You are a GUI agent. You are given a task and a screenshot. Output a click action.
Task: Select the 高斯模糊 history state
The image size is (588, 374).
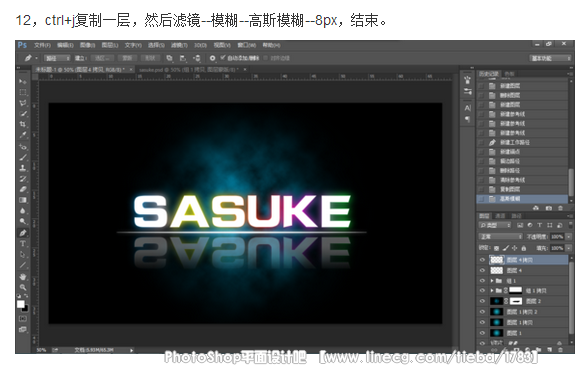(x=522, y=199)
